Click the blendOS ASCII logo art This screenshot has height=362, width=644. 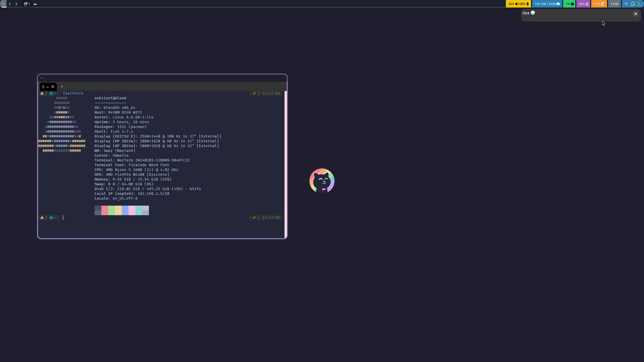62,124
